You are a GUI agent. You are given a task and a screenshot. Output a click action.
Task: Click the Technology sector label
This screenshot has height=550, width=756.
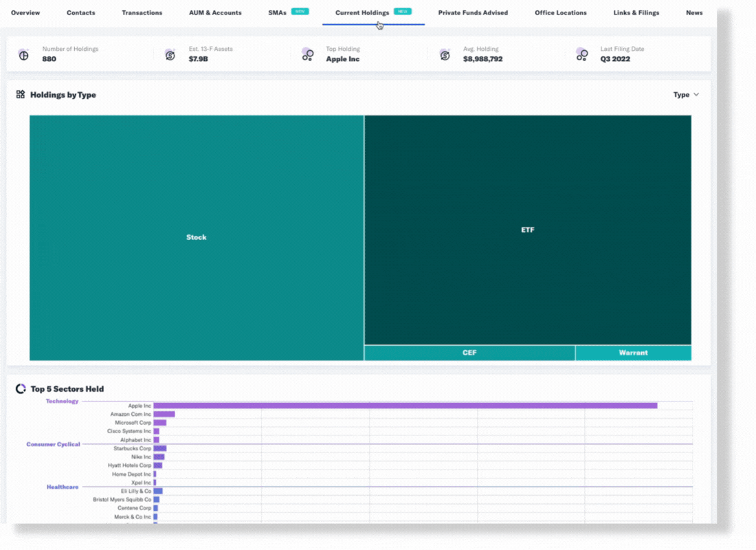[x=62, y=401]
